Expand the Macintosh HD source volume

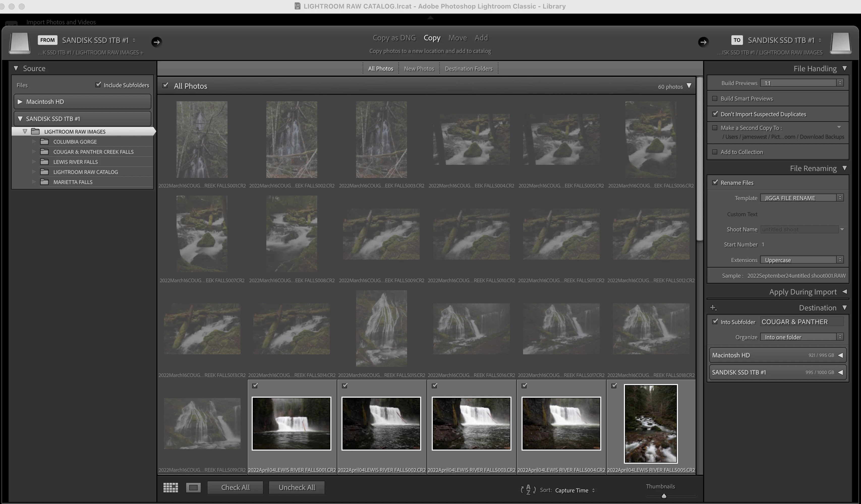pos(20,102)
